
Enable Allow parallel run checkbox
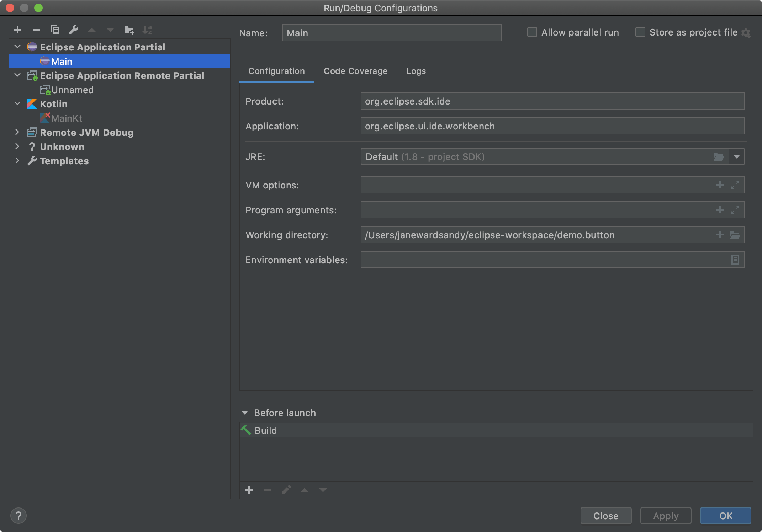tap(532, 32)
